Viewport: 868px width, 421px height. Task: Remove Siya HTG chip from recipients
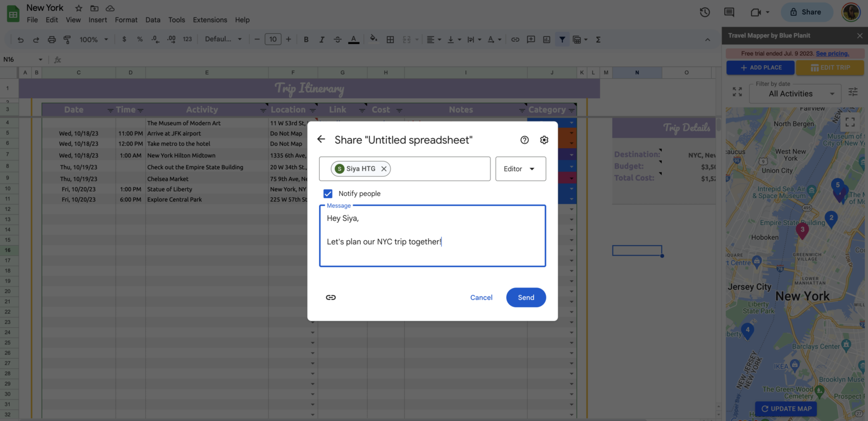(384, 169)
